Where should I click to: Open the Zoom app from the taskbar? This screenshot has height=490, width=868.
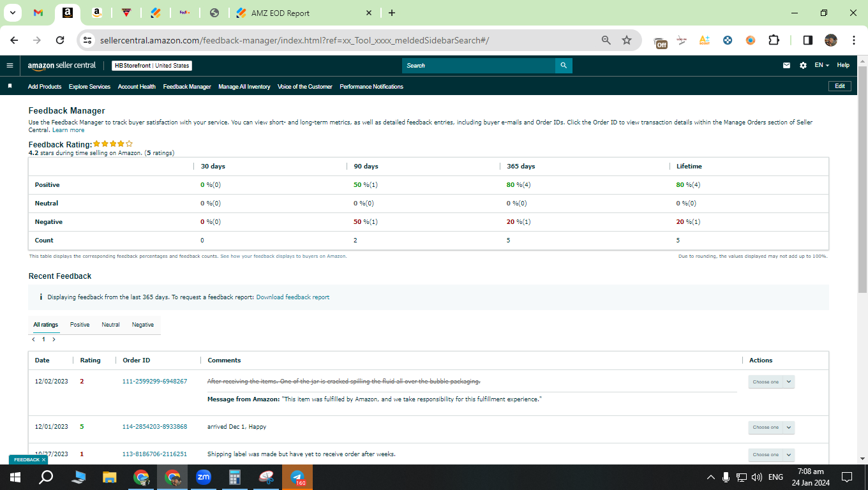tap(204, 477)
